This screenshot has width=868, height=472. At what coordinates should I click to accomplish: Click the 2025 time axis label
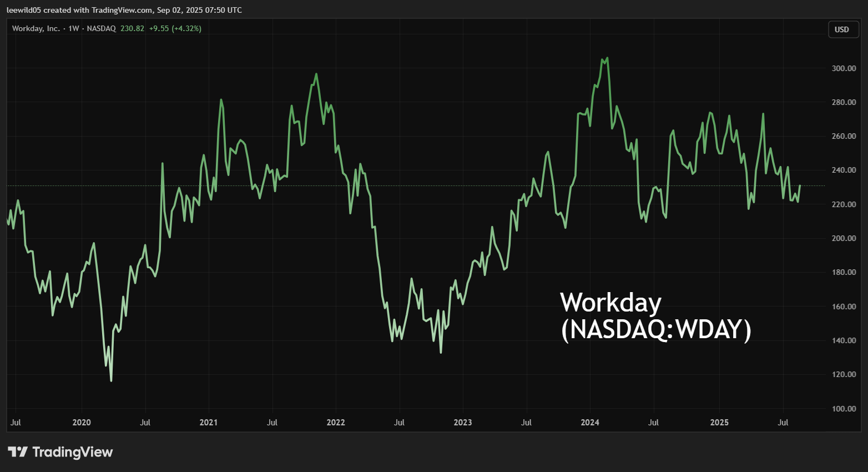pos(719,423)
